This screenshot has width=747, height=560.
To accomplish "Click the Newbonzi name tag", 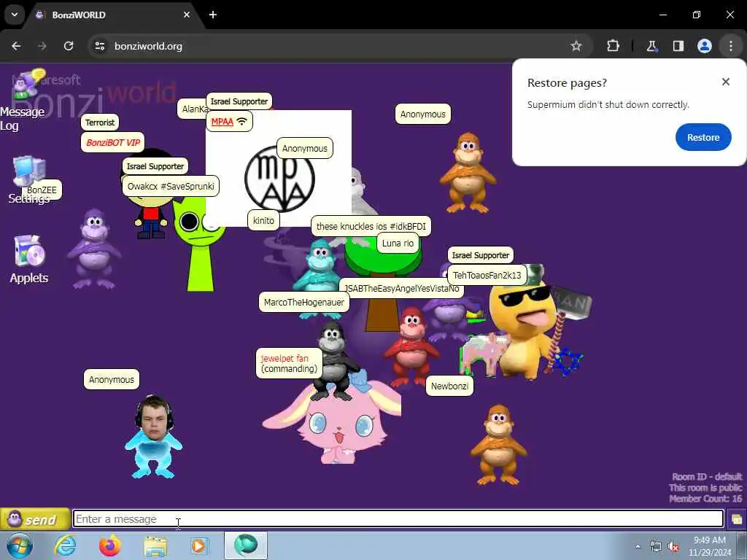I will 449,386.
